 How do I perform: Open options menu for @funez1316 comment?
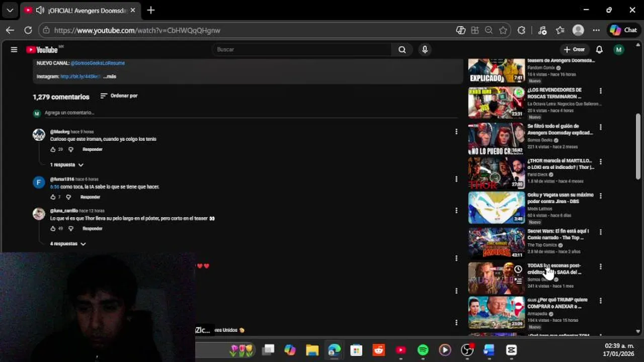[x=456, y=179]
